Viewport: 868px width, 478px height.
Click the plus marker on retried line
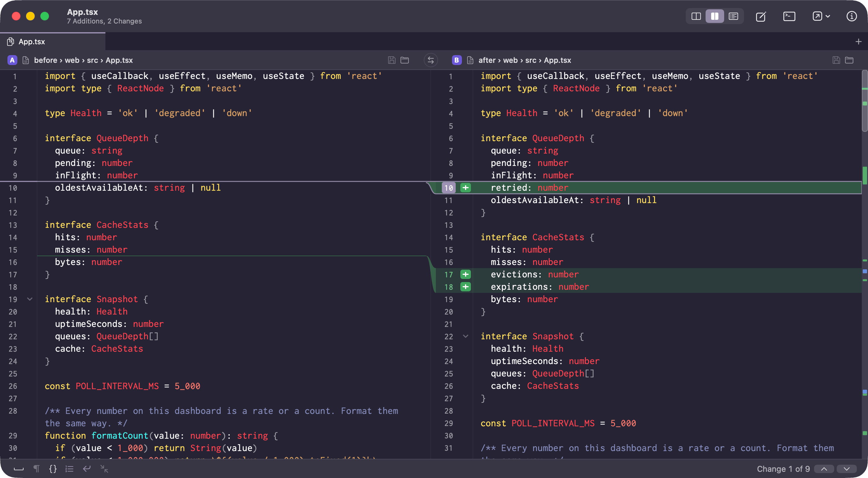click(x=465, y=188)
